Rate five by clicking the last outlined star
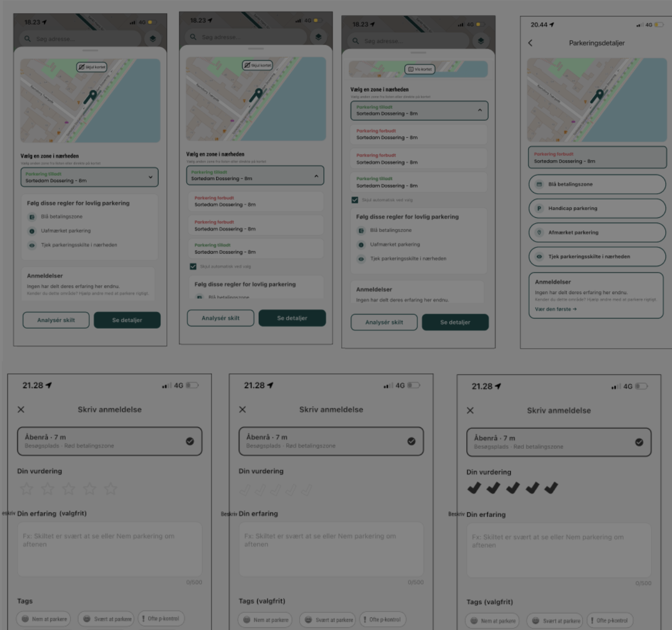The image size is (672, 630). click(111, 489)
